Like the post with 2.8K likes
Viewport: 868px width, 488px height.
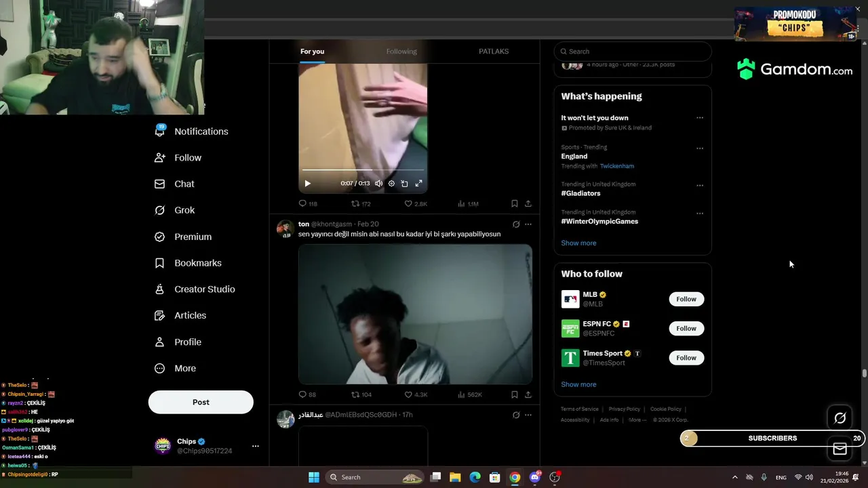[x=416, y=203]
